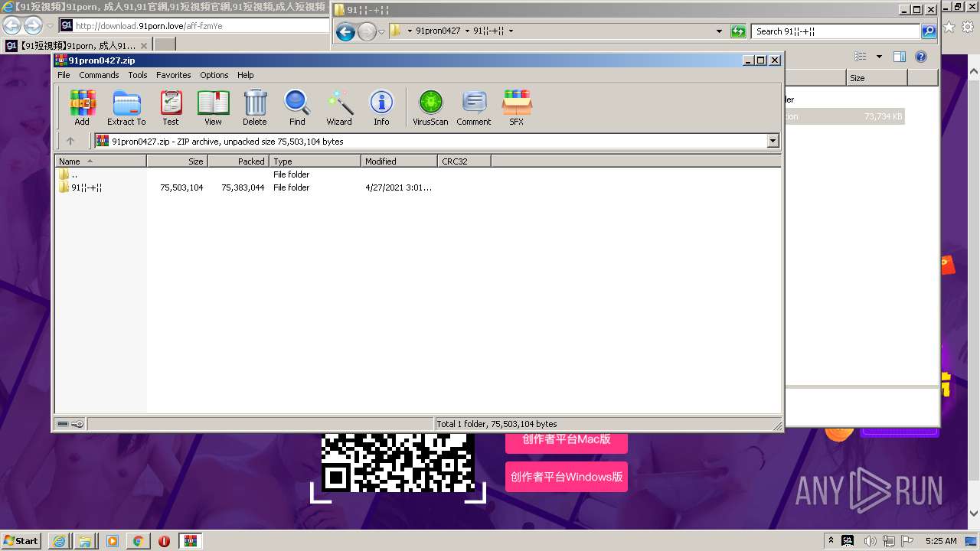Viewport: 980px width, 551px height.
Task: Open Chrome from taskbar
Action: (x=138, y=540)
